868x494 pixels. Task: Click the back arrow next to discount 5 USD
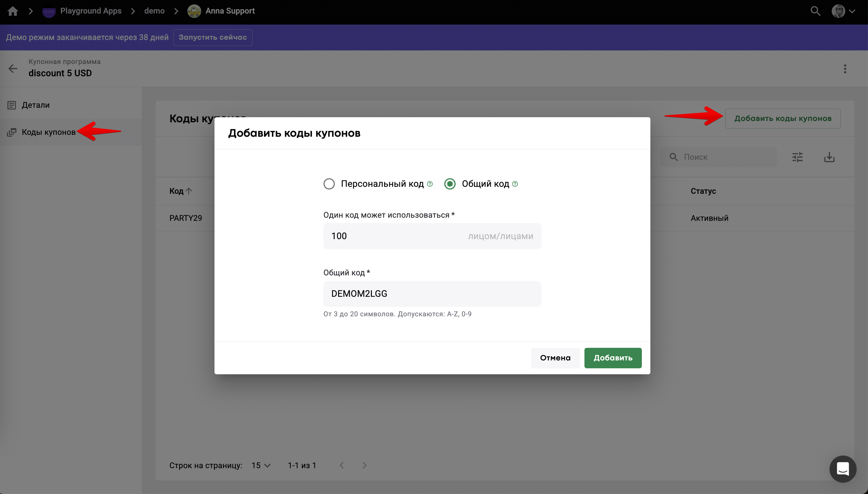(13, 69)
